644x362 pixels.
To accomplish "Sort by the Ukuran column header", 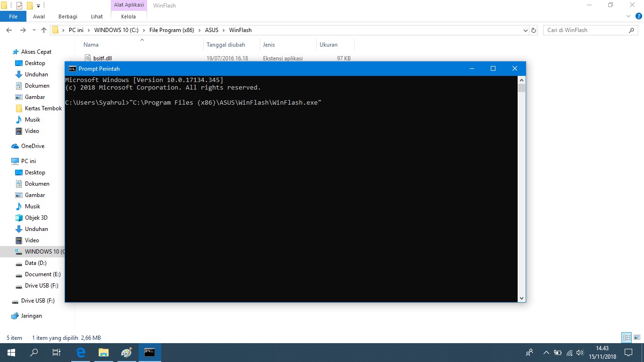I will [x=329, y=45].
